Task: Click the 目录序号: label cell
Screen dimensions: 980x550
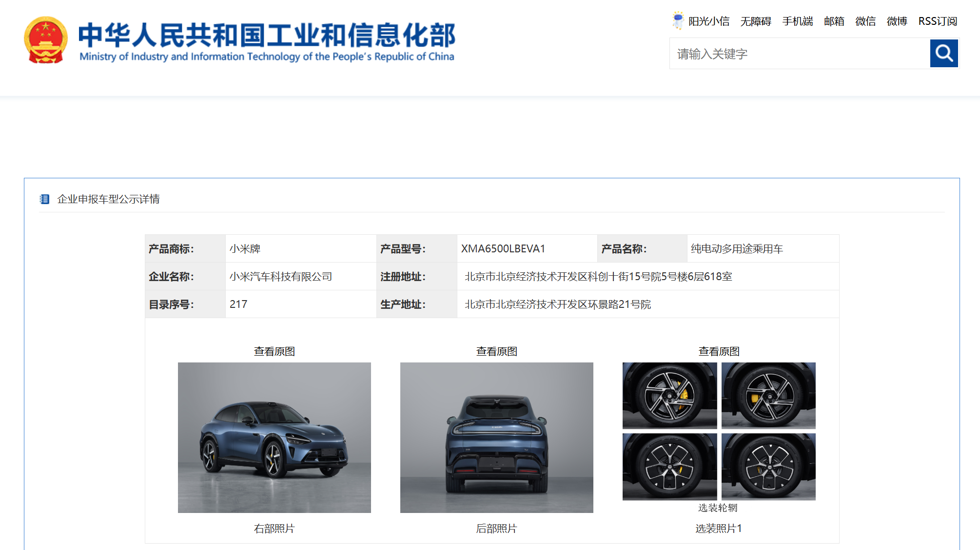Action: (x=185, y=304)
